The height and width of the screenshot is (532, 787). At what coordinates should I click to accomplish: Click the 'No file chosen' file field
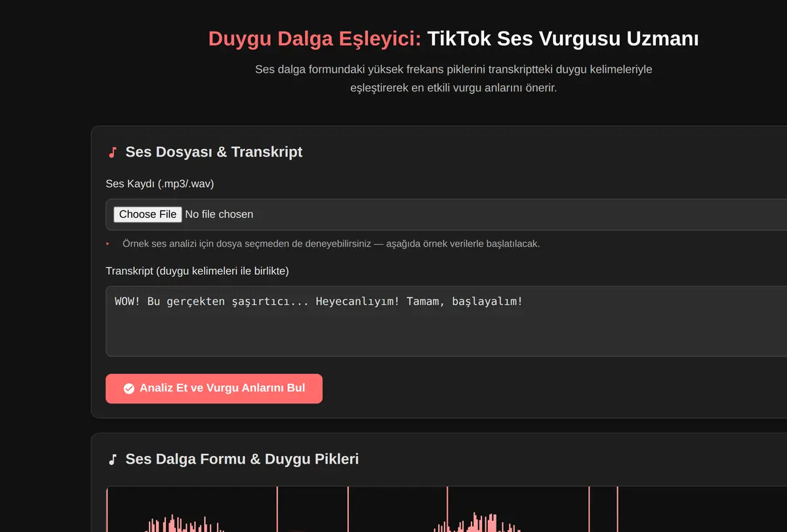tap(446, 215)
